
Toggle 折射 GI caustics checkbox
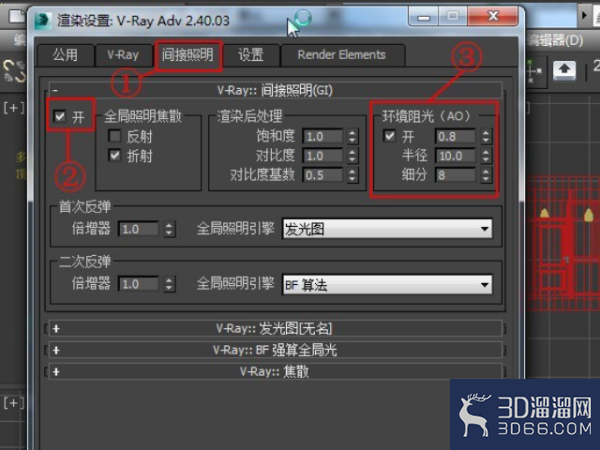coord(114,155)
